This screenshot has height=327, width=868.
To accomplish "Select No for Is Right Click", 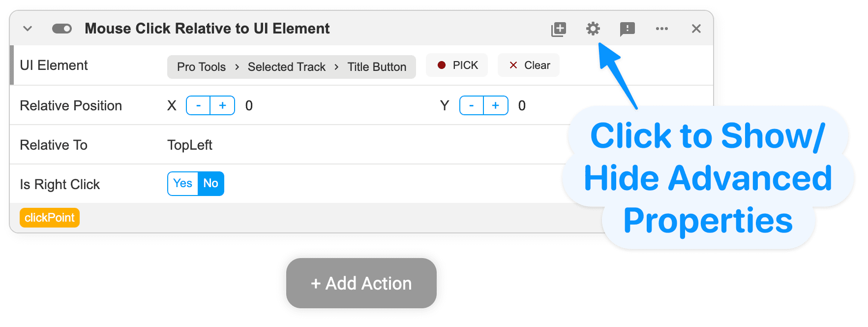I will click(211, 183).
